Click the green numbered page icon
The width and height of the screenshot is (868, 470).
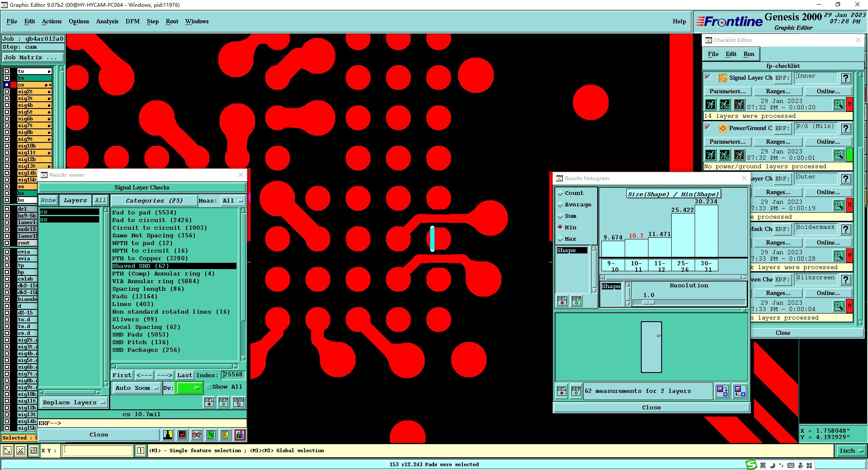(211, 435)
